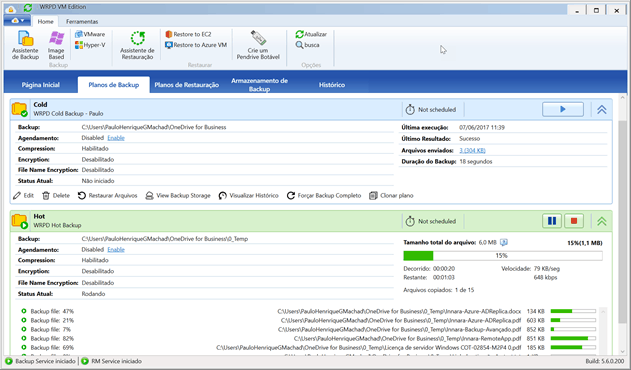The image size is (631, 370).
Task: Click the 15% overall progress bar
Action: tap(503, 256)
